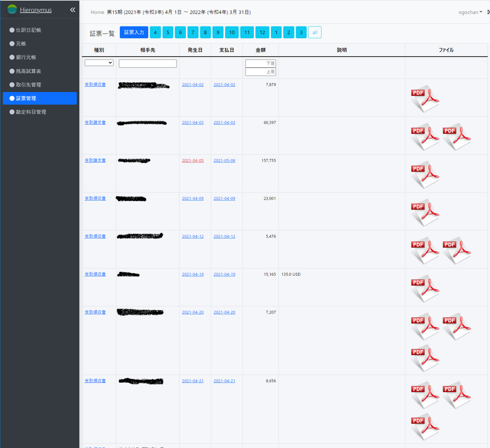490x448 pixels.
Task: Click the Hieronymus logo icon
Action: tap(12, 9)
